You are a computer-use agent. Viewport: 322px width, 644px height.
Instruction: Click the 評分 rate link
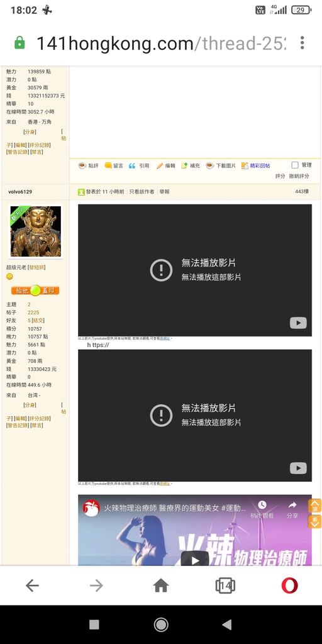point(280,176)
